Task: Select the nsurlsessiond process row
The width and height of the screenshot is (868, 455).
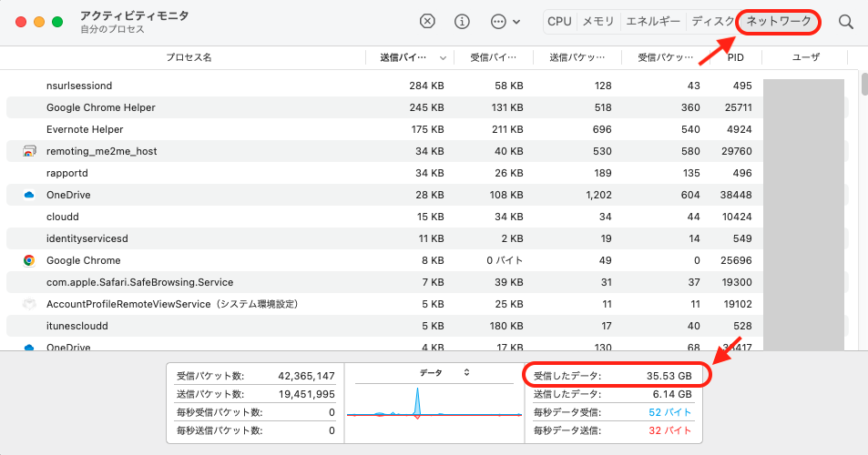Action: click(x=427, y=86)
